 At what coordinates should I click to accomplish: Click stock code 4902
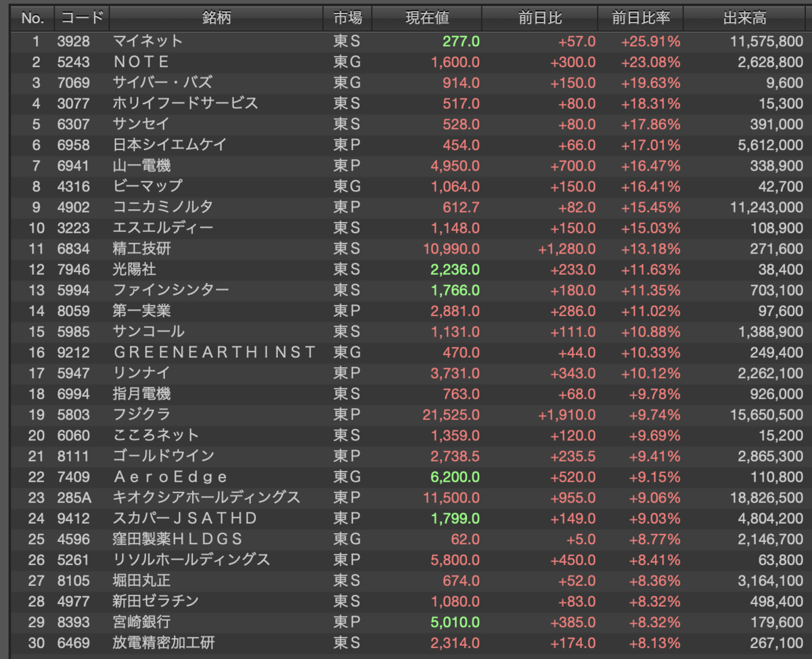[73, 207]
